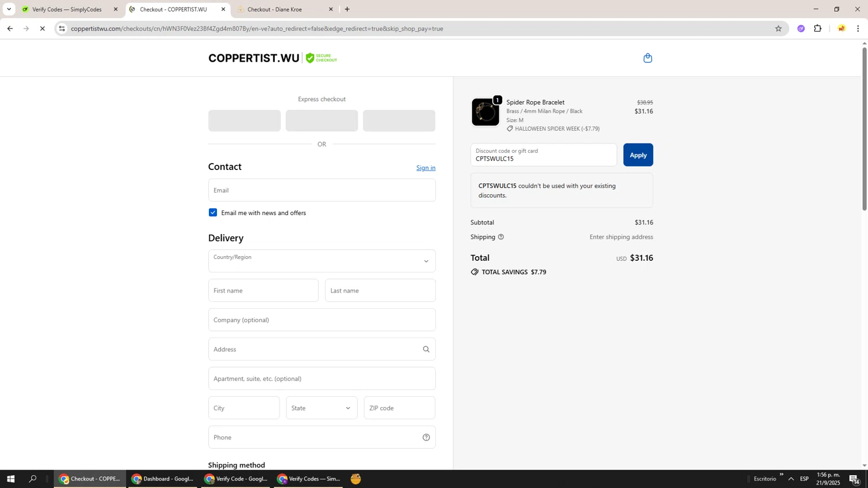Click the Phone field help icon
Screen dimensions: 868x488
426,438
